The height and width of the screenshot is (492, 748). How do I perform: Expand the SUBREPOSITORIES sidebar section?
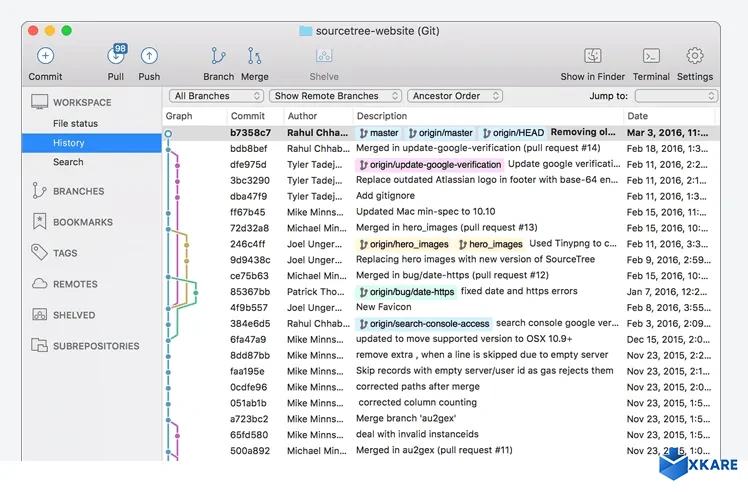[x=96, y=346]
